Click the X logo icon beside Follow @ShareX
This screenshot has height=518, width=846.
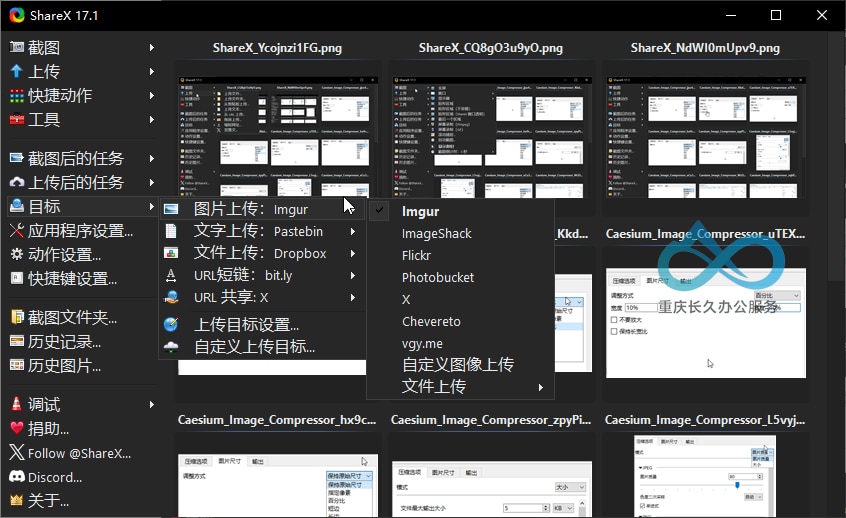17,452
